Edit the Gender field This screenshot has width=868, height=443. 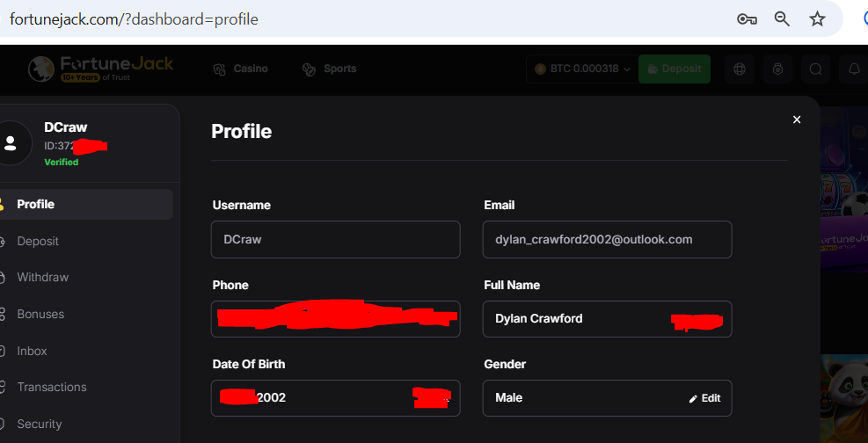click(x=705, y=398)
